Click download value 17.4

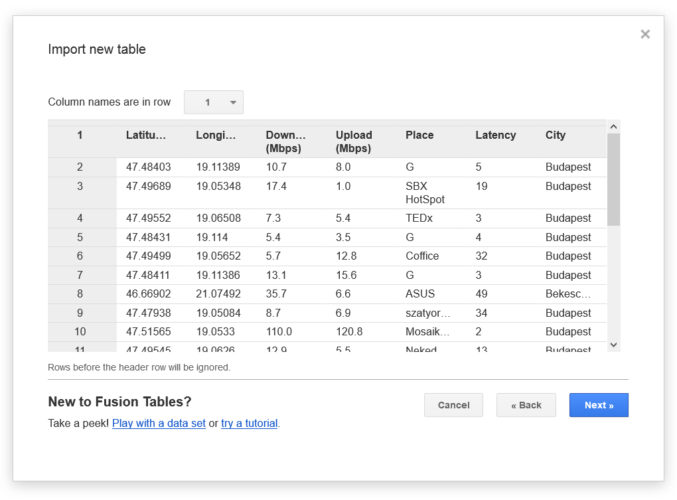tap(276, 186)
